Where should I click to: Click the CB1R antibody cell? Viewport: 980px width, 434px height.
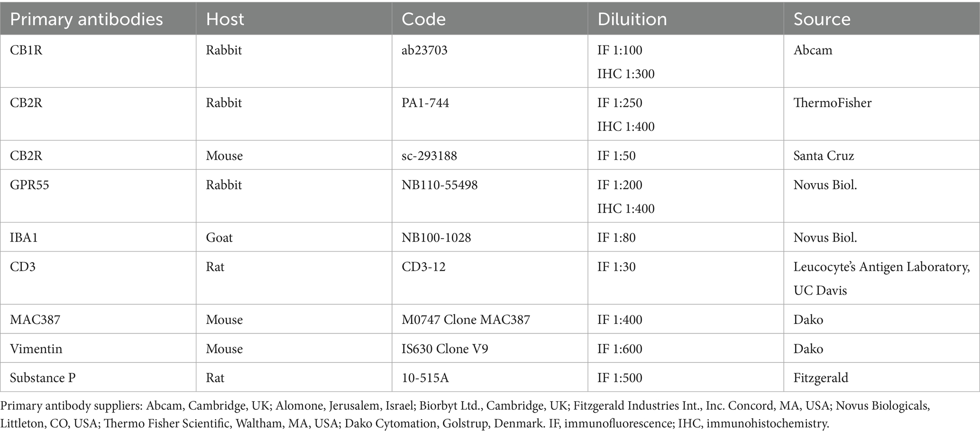pyautogui.click(x=26, y=50)
